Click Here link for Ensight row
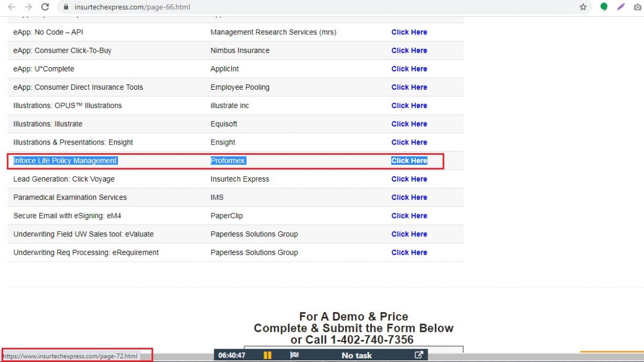The image size is (644, 362). (x=409, y=142)
